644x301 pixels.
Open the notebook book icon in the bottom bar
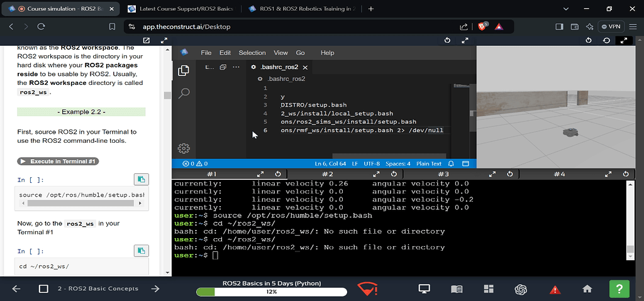[457, 289]
